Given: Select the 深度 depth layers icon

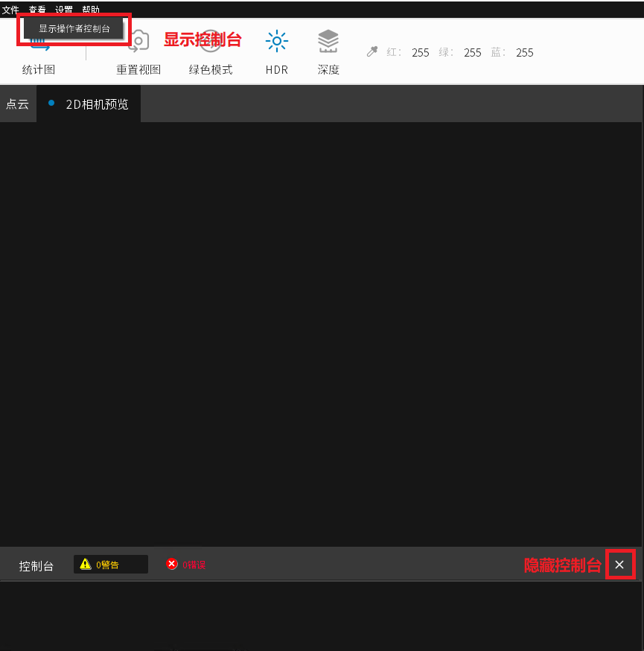Looking at the screenshot, I should (328, 42).
